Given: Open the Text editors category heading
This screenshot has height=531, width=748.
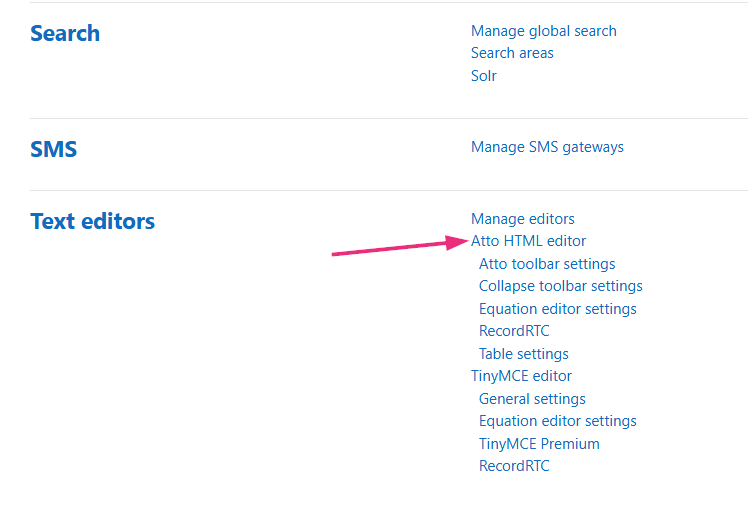Looking at the screenshot, I should point(92,221).
